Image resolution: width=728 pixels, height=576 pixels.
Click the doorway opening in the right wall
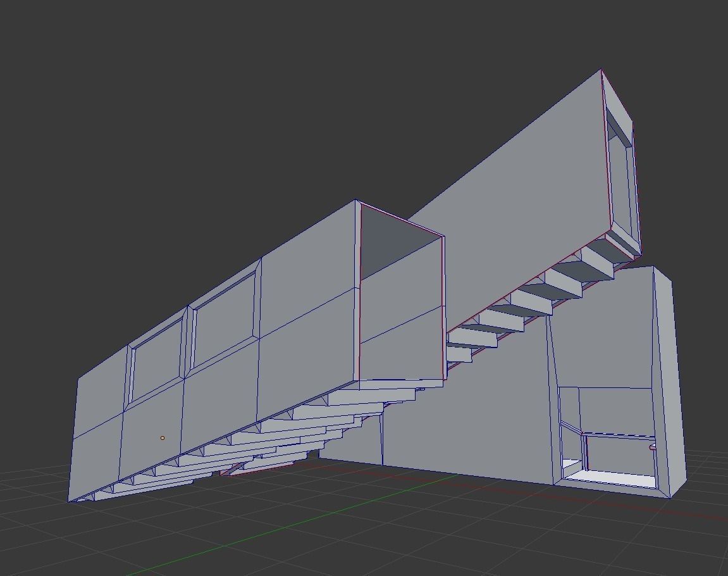click(608, 436)
